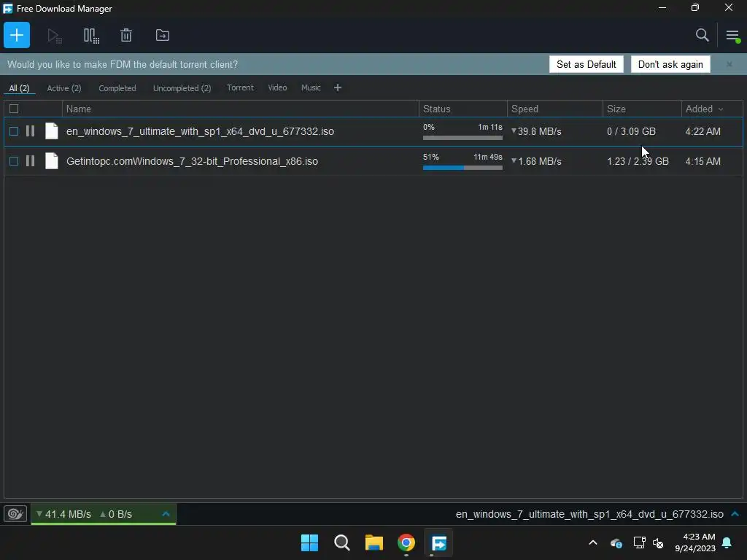Toggle snail mode icon in the status bar
This screenshot has width=747, height=560.
pyautogui.click(x=15, y=514)
